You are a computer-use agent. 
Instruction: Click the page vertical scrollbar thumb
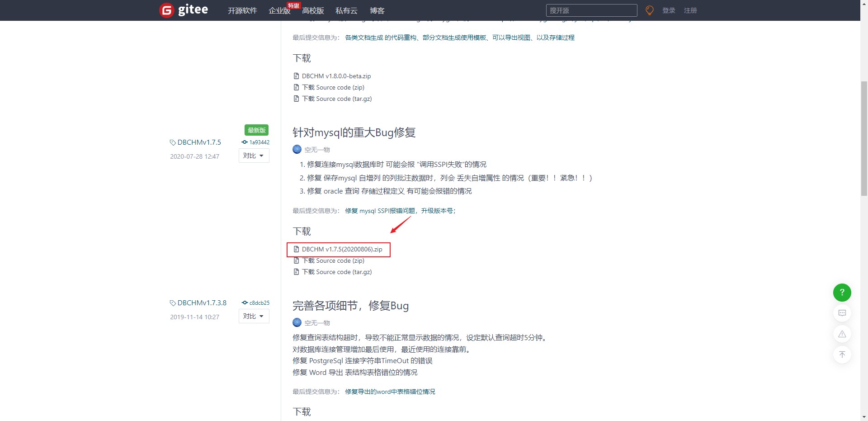(x=864, y=138)
